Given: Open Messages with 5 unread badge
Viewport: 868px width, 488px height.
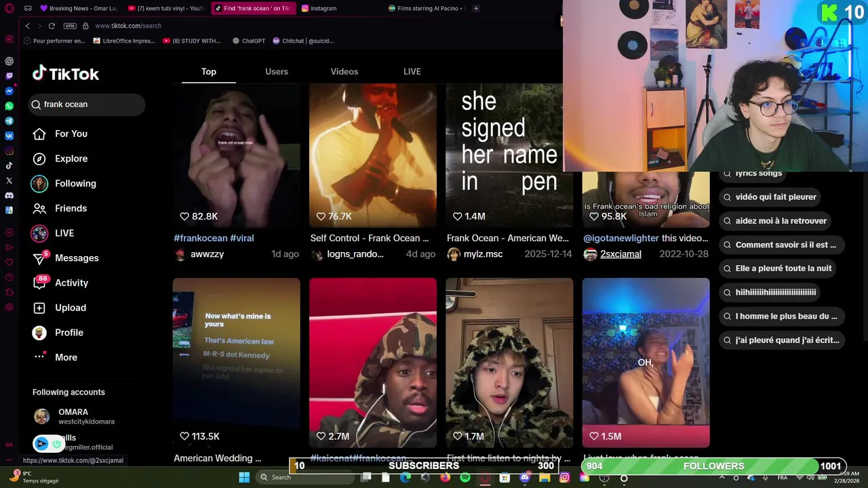Looking at the screenshot, I should click(66, 258).
